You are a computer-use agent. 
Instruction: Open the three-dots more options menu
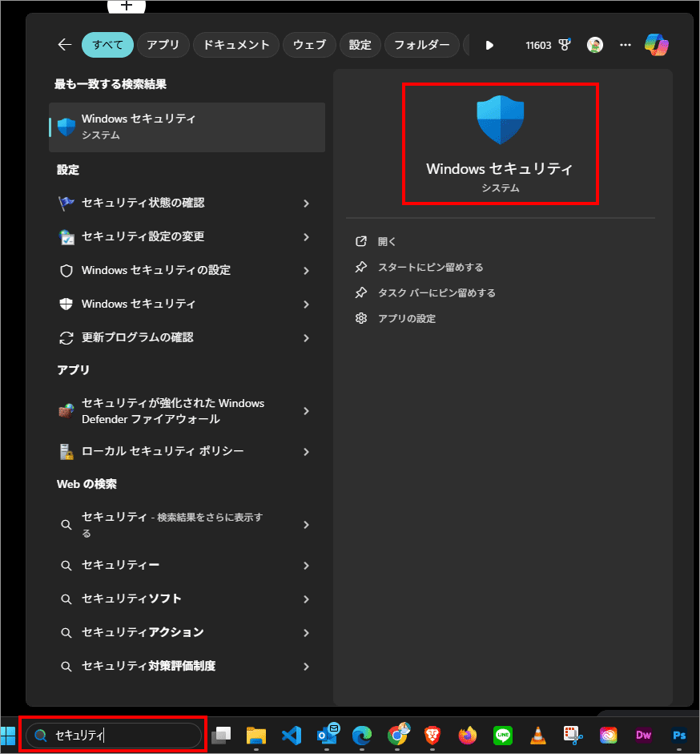[626, 45]
